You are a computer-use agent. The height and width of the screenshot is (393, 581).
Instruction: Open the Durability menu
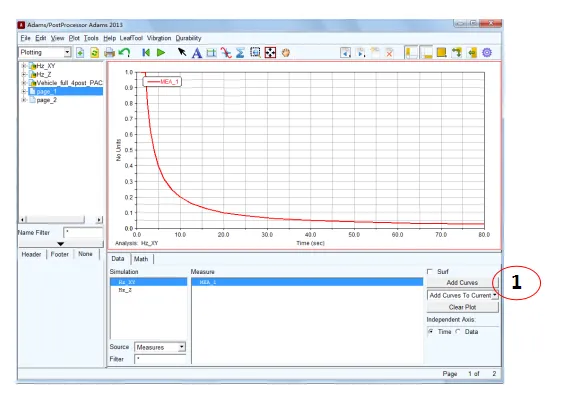click(188, 38)
